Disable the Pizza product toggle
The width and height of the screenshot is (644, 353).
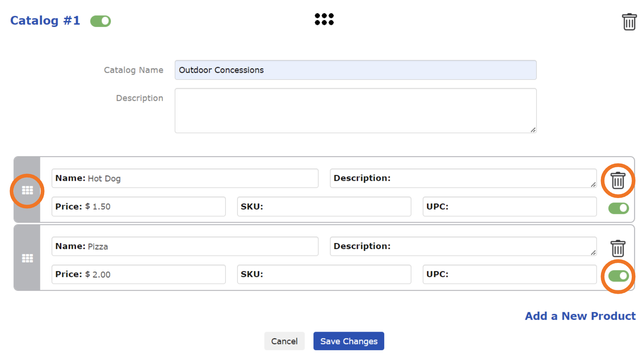pyautogui.click(x=618, y=276)
